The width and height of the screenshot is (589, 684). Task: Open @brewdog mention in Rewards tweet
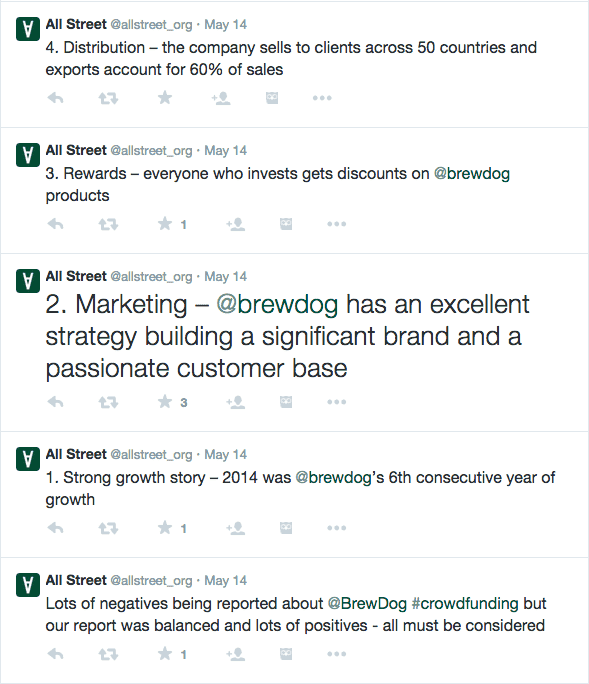click(x=472, y=174)
